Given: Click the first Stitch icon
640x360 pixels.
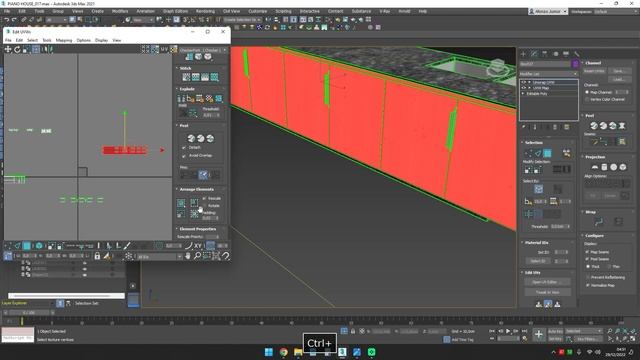Looking at the screenshot, I should coord(186,77).
